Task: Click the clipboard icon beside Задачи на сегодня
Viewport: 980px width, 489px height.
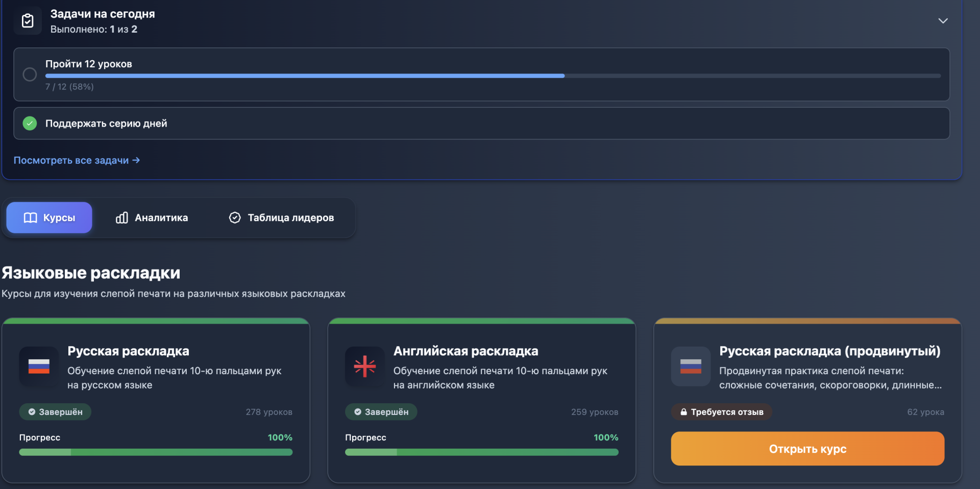Action: coord(28,21)
